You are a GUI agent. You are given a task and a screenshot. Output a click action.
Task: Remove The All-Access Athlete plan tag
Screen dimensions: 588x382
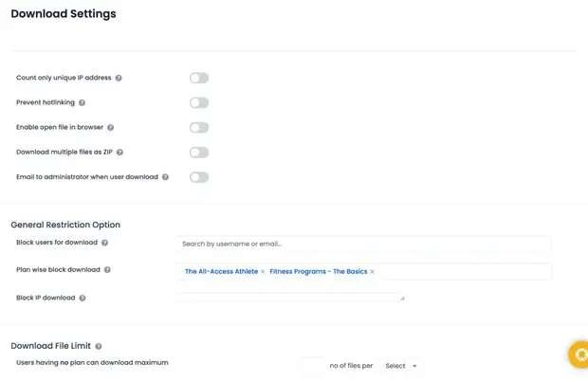pyautogui.click(x=263, y=271)
